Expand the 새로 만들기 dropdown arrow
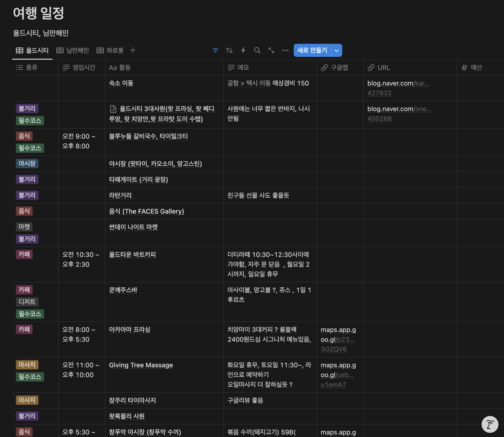This screenshot has height=437, width=504. (x=337, y=51)
